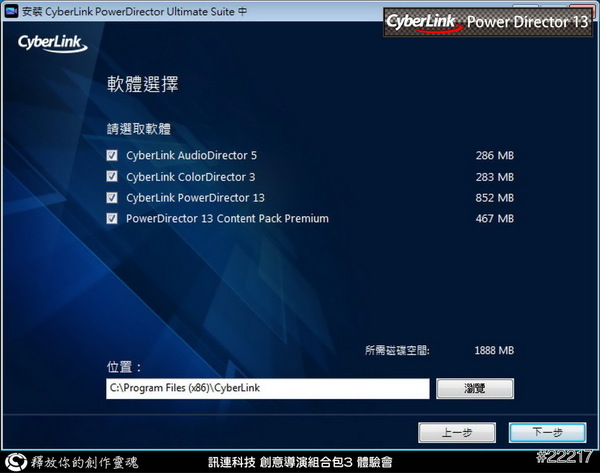
Task: Uncheck PowerDirector 13 Content Pack Premium
Action: (x=112, y=218)
